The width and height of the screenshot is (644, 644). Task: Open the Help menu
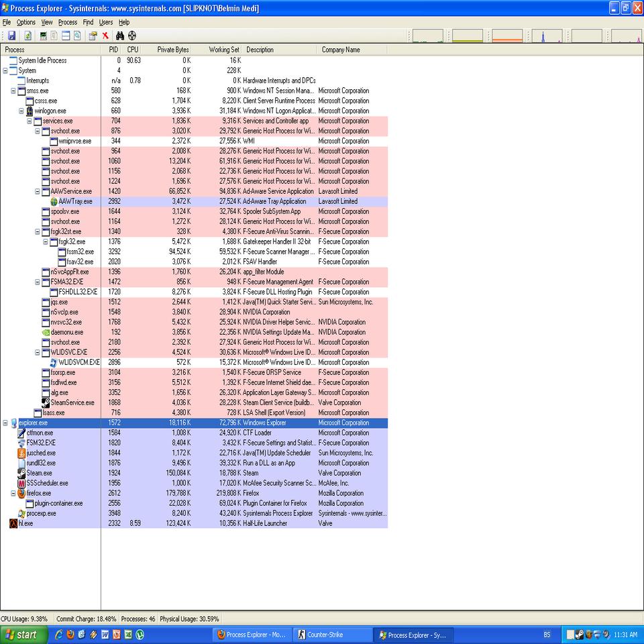coord(124,22)
